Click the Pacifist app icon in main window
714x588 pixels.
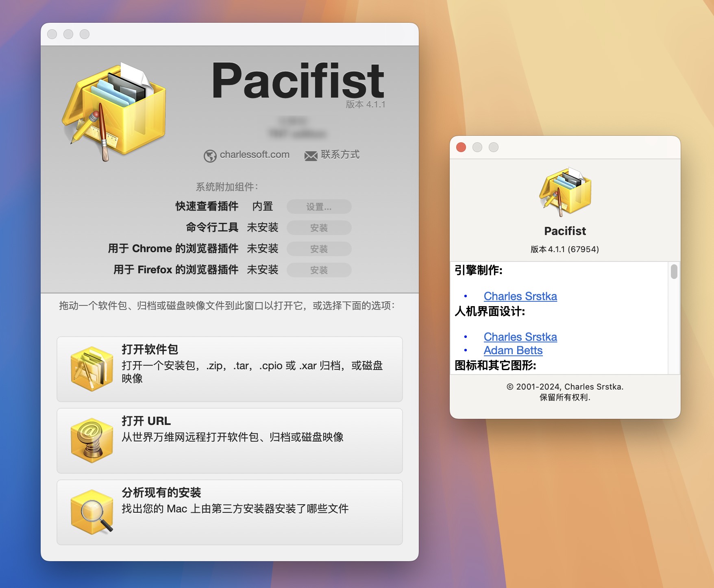pyautogui.click(x=114, y=112)
